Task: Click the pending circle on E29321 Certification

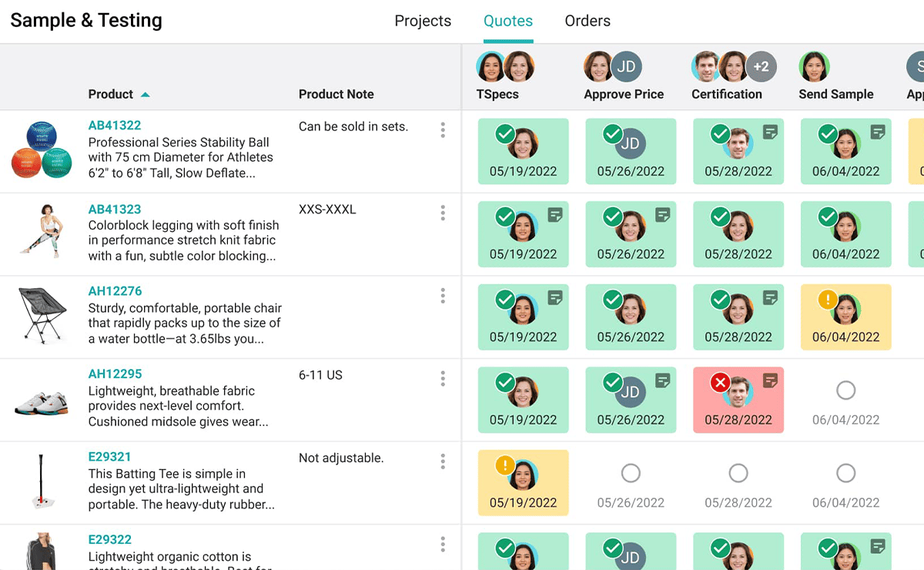Action: coord(738,473)
